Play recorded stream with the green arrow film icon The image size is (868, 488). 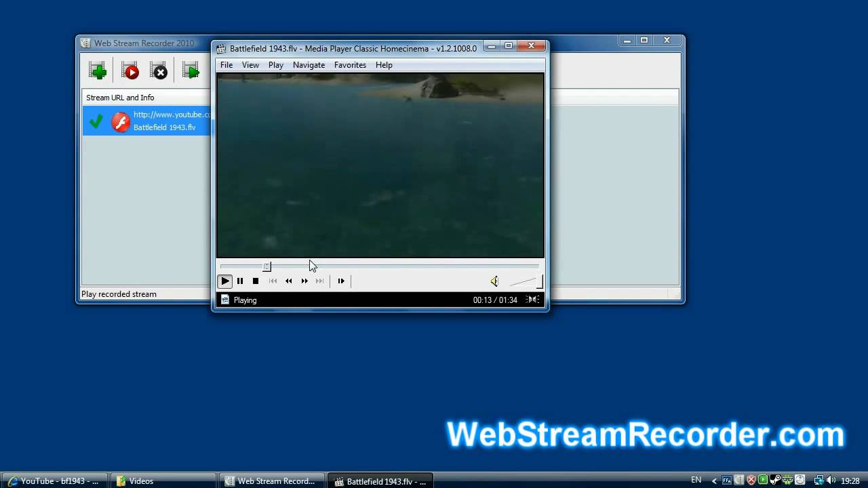tap(191, 70)
